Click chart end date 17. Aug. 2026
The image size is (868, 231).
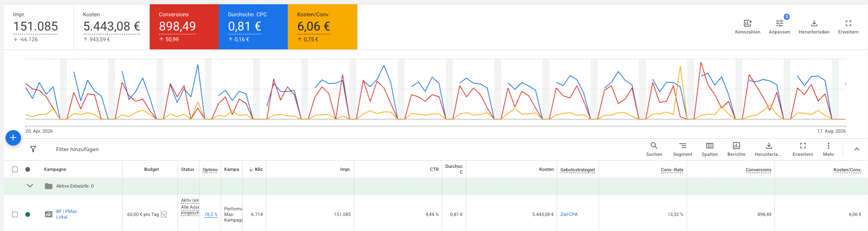point(831,131)
